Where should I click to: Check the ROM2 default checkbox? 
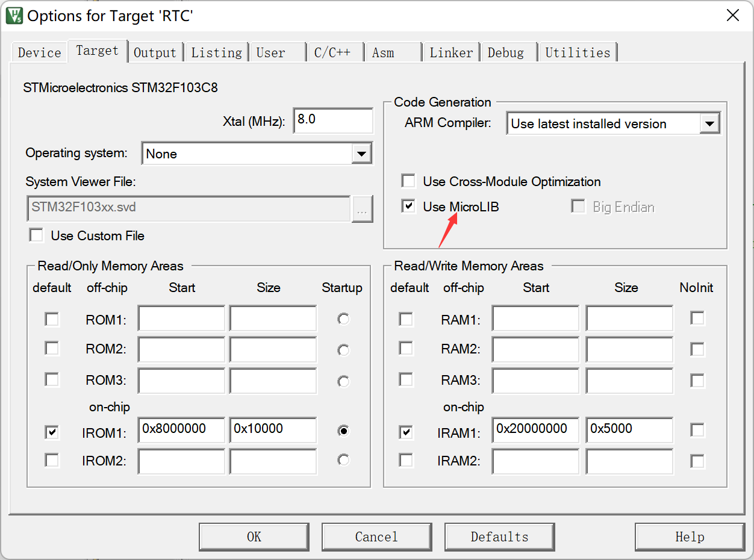coord(52,349)
